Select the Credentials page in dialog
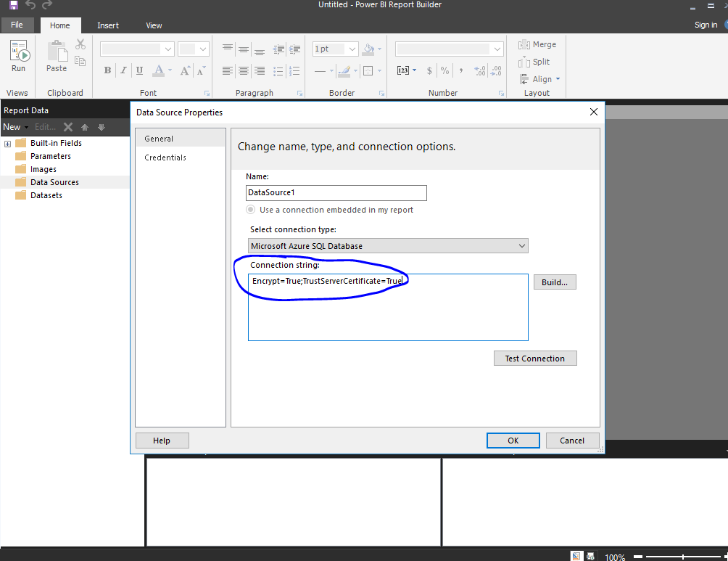 click(x=180, y=157)
